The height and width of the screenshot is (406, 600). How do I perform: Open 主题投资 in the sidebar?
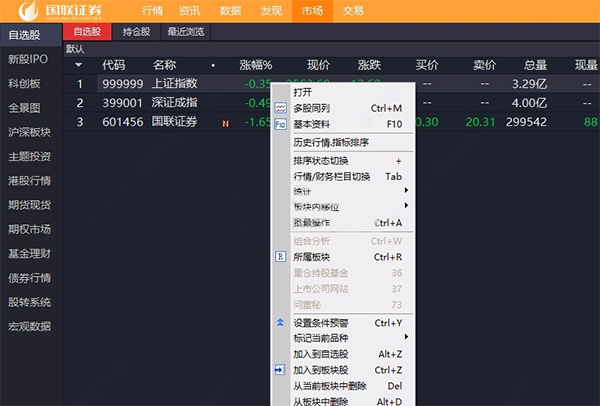tap(31, 156)
